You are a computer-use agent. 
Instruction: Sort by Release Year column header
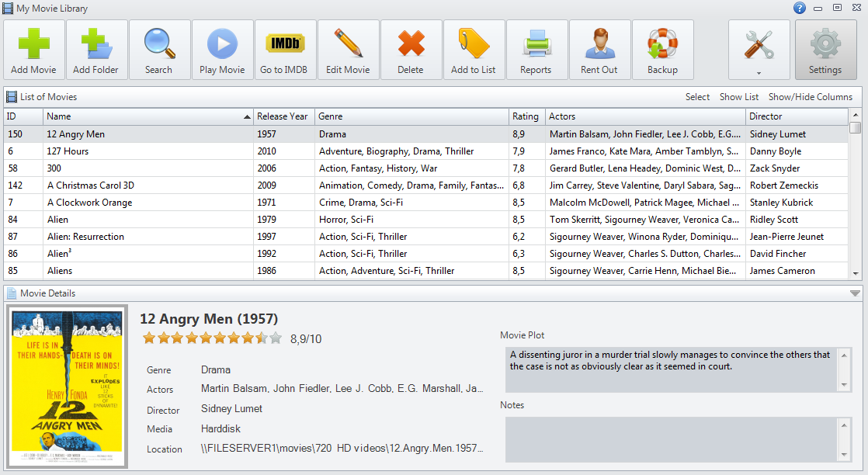click(284, 116)
